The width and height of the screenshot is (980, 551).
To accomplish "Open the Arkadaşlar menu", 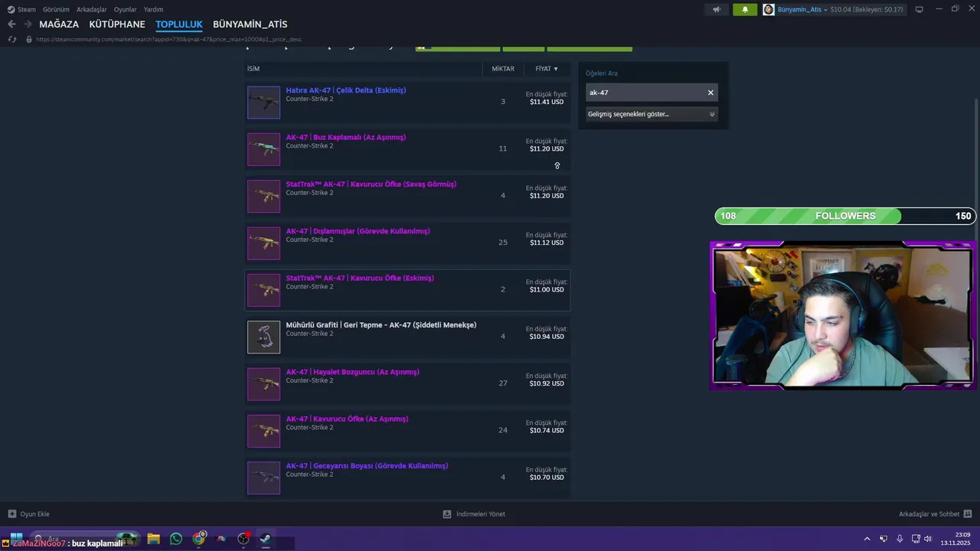I will 92,9.
